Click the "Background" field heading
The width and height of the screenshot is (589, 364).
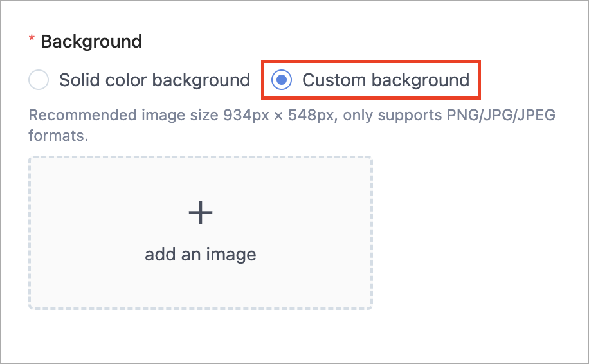(91, 41)
